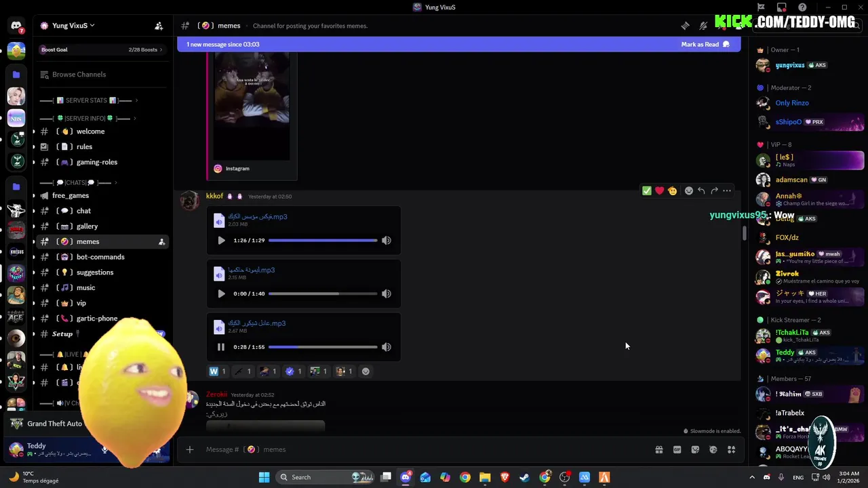Open the gallery channel
The image size is (868, 488).
[x=102, y=226]
